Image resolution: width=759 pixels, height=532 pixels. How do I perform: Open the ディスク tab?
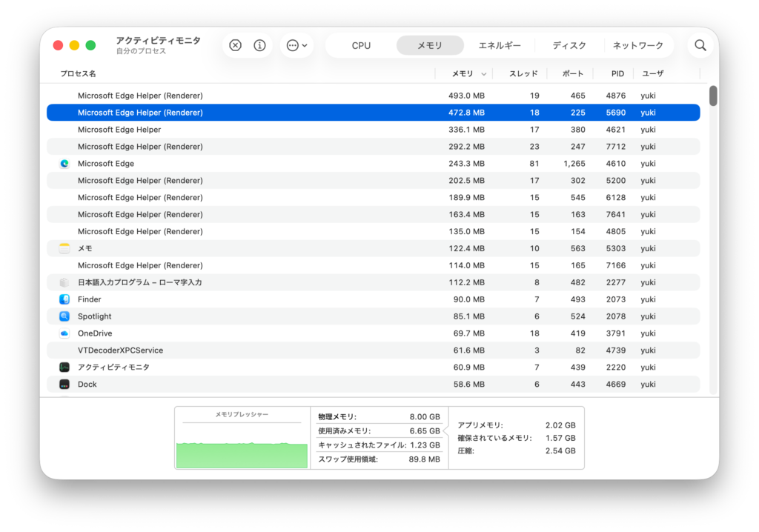[569, 45]
